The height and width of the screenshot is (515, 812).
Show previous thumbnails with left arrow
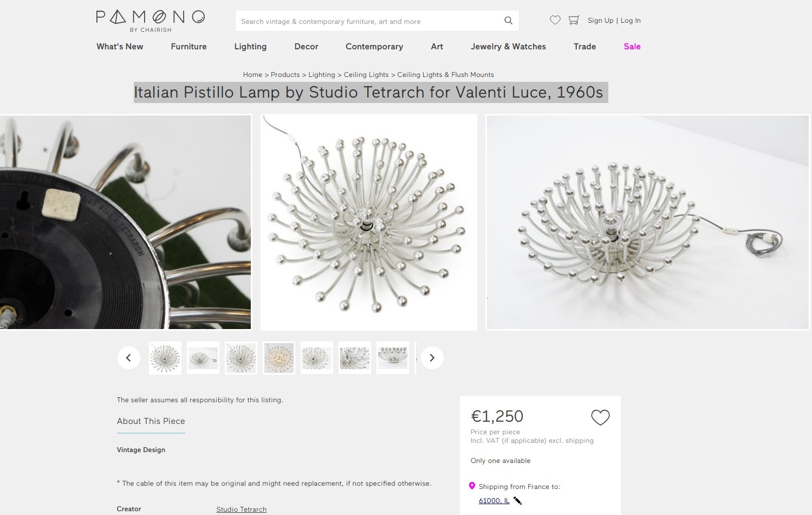[129, 358]
